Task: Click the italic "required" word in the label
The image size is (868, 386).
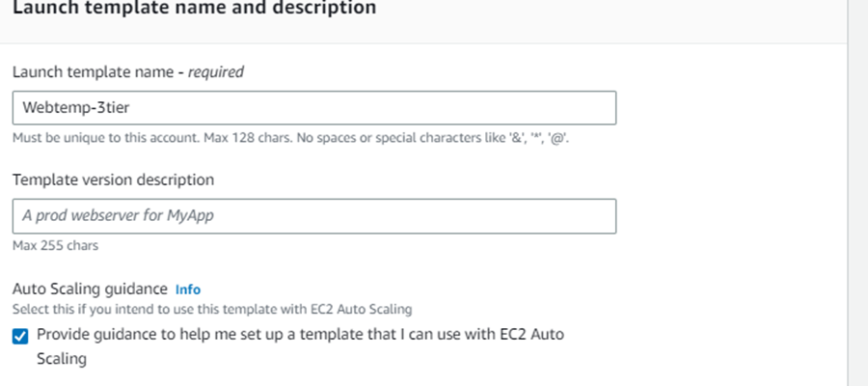Action: click(216, 70)
